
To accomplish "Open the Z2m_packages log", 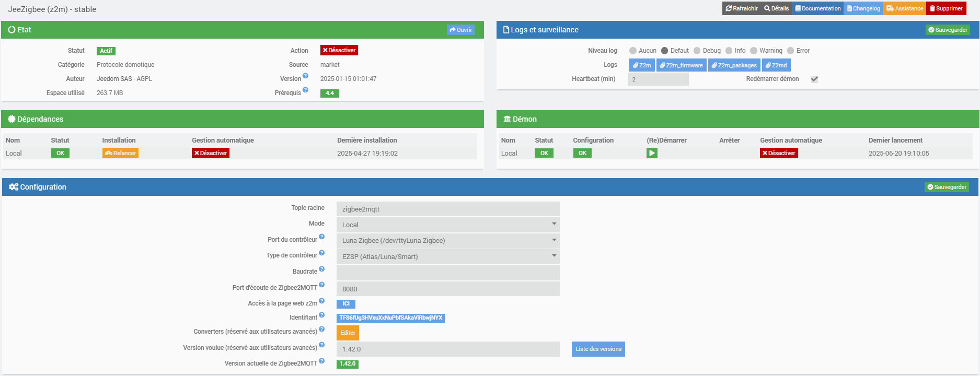I will [x=734, y=65].
